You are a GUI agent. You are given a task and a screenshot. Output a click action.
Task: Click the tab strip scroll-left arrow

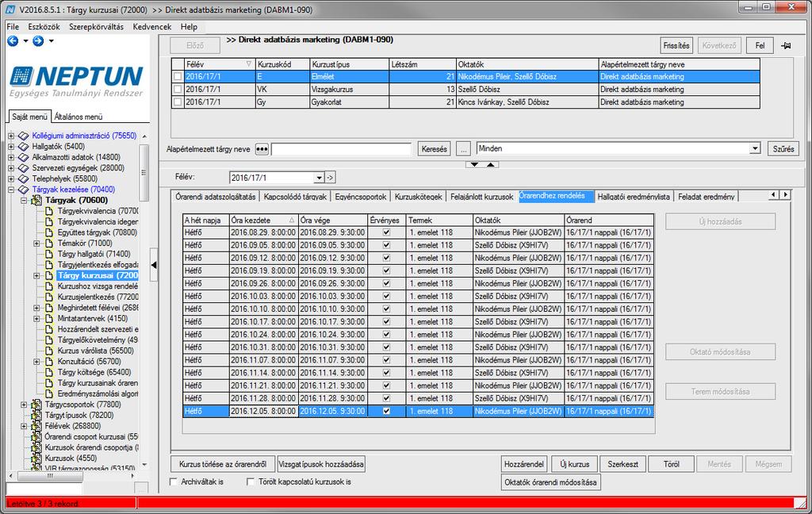click(774, 195)
